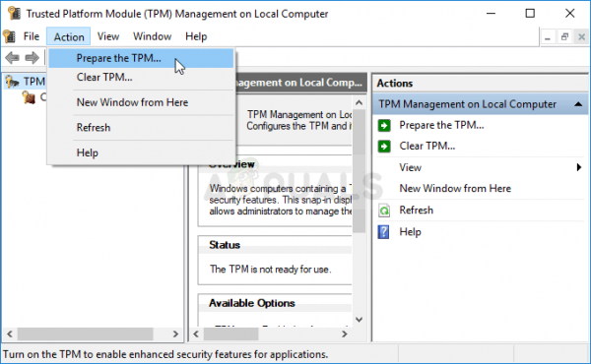Screen dimensions: 591x364
Task: Click the Back arrow toolbar icon
Action: coord(12,58)
